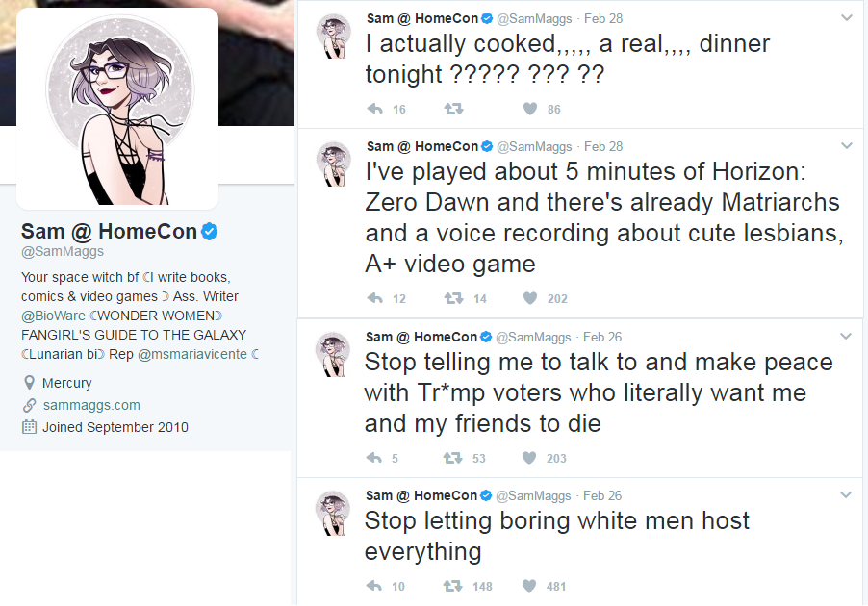Like the Tr*mp voters tweet
Screen dimensions: 868x606
(x=528, y=458)
